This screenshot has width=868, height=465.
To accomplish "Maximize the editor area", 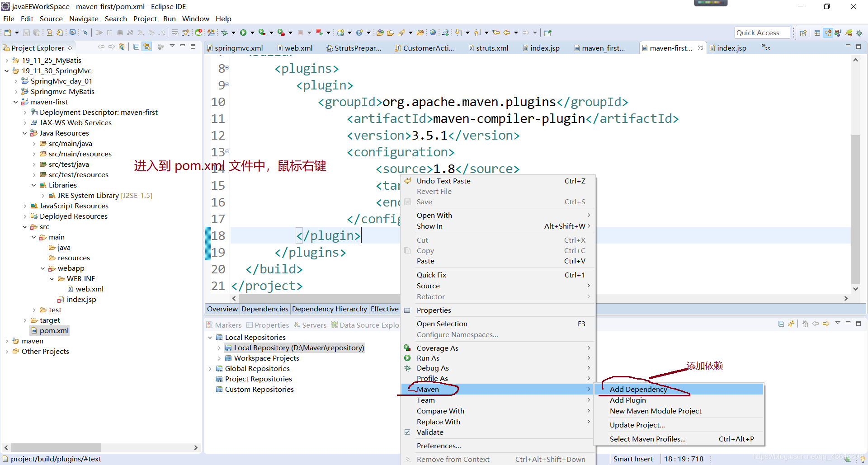I will (x=859, y=47).
